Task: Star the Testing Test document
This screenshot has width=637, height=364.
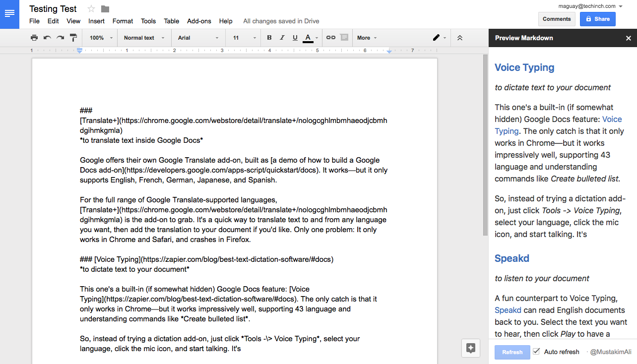Action: (91, 9)
